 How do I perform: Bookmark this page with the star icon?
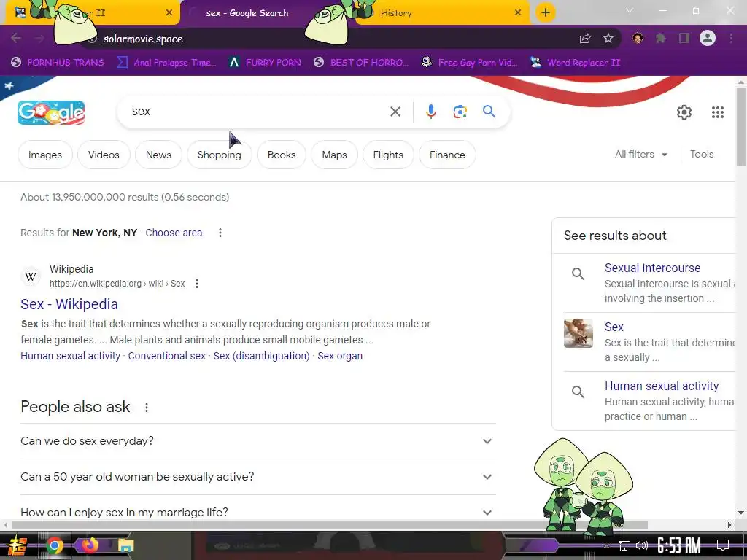608,39
